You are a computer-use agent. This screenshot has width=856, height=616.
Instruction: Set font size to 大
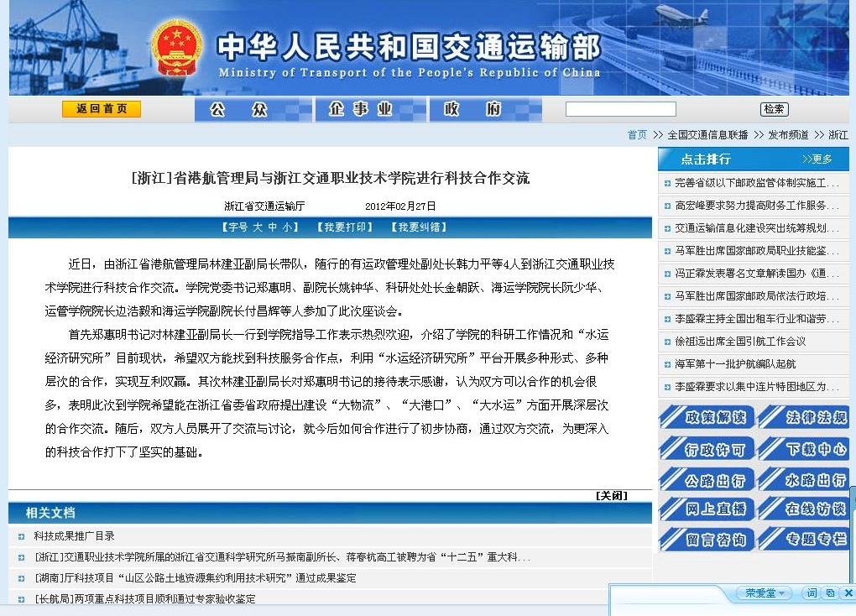257,227
